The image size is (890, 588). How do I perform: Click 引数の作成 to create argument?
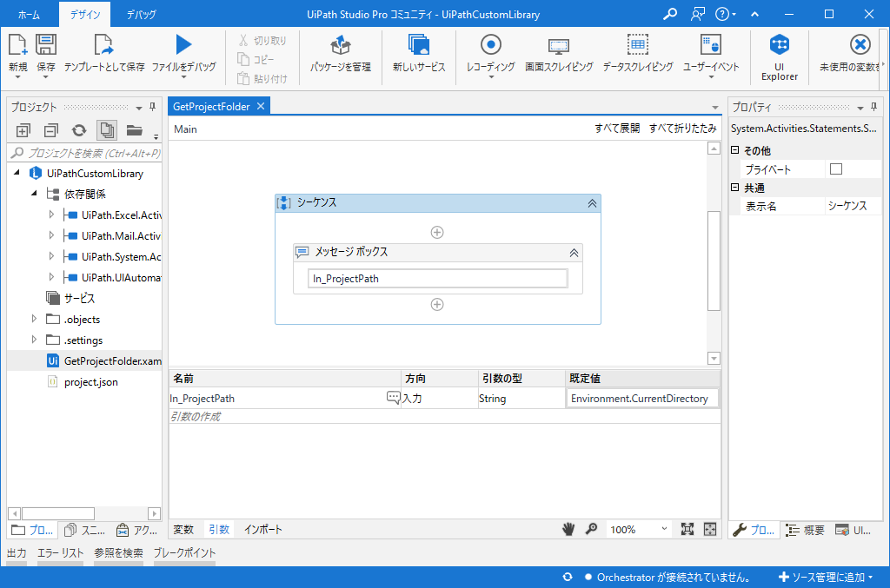coord(196,417)
